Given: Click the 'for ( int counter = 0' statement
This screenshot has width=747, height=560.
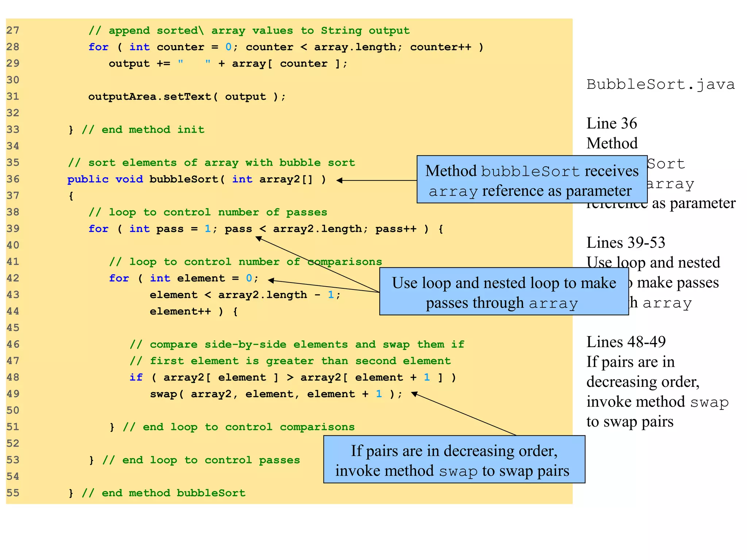Looking at the screenshot, I should click(x=286, y=47).
